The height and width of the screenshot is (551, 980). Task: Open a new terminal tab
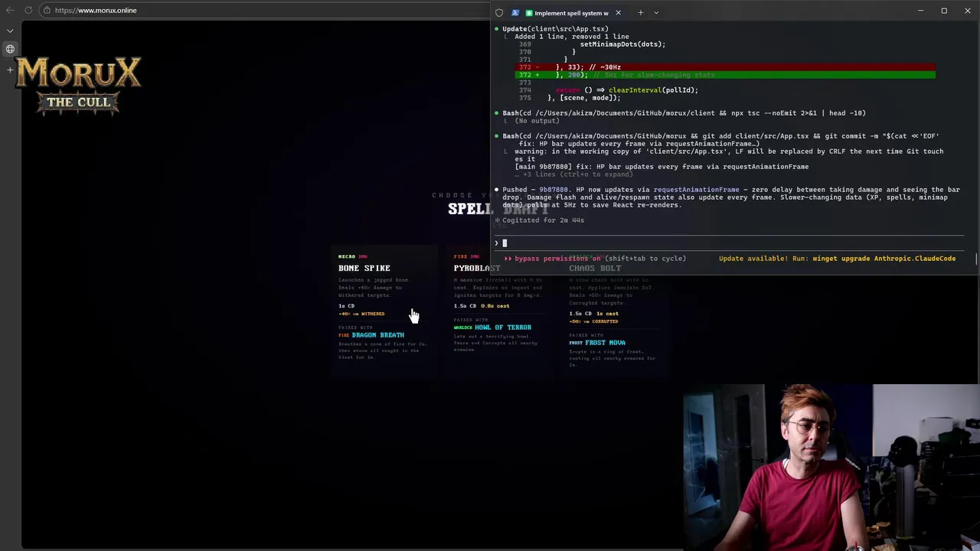[640, 12]
